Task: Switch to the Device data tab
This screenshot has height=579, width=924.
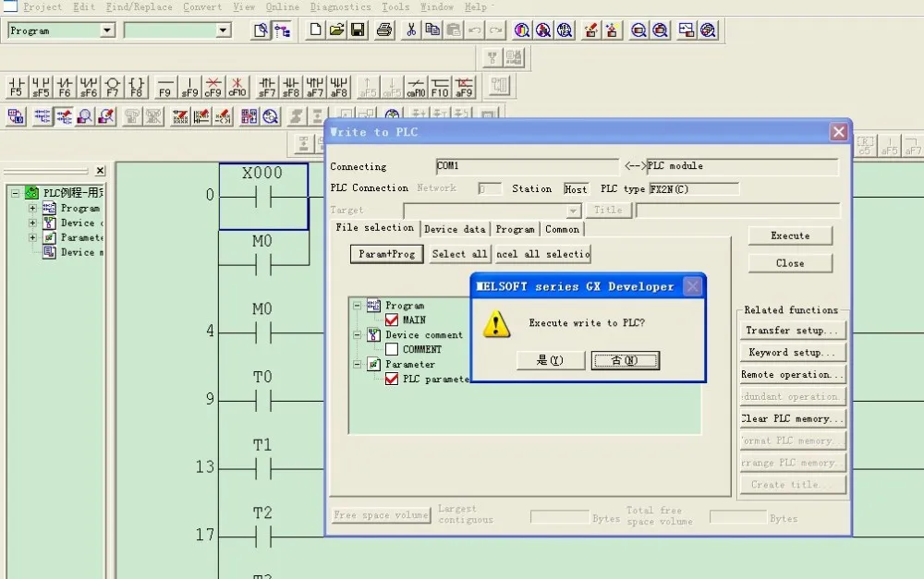Action: (455, 229)
